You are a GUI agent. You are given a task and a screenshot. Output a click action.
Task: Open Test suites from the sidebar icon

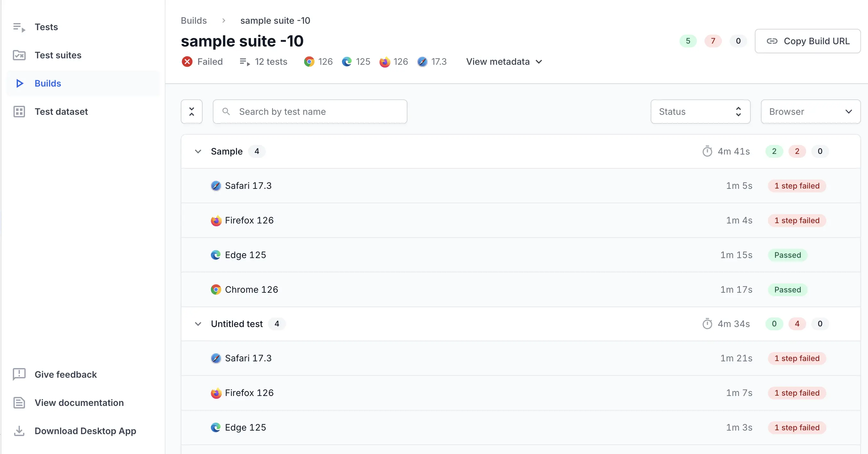pyautogui.click(x=19, y=55)
